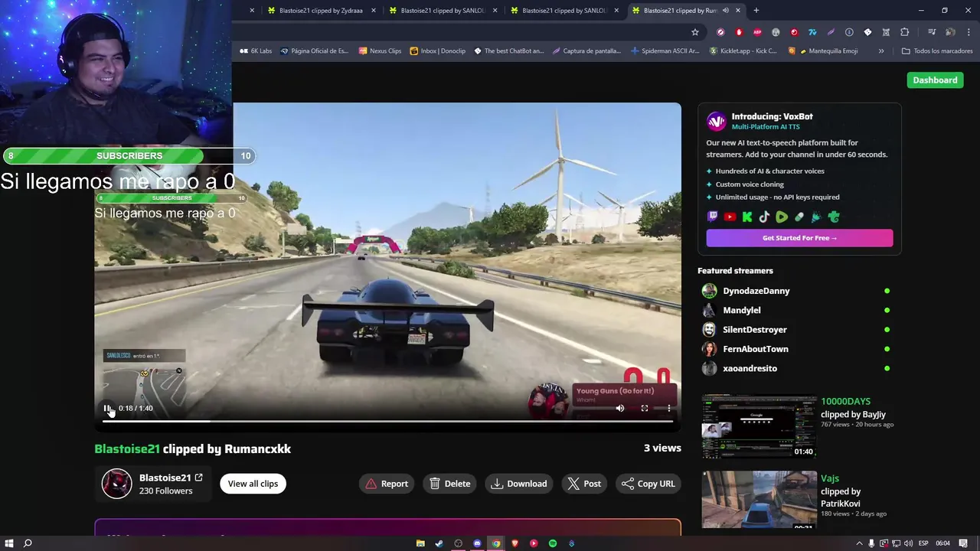Image resolution: width=980 pixels, height=551 pixels.
Task: Seek on the video progress bar
Action: [x=387, y=421]
